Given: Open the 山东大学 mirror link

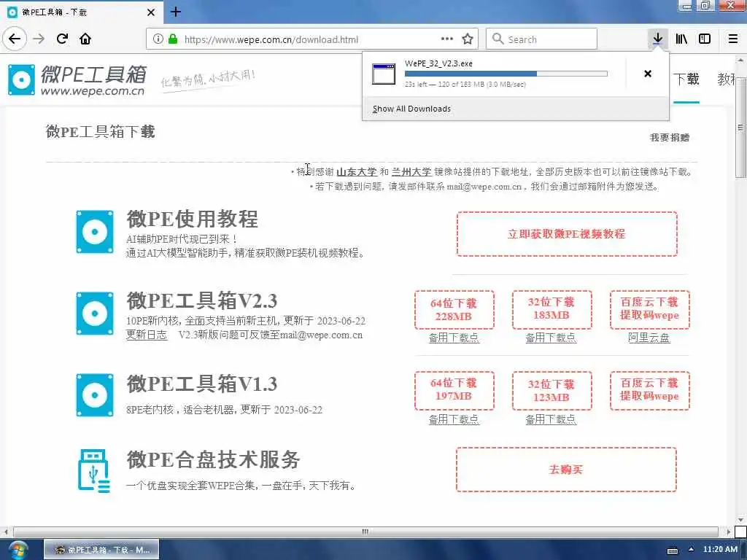Looking at the screenshot, I should [x=356, y=172].
